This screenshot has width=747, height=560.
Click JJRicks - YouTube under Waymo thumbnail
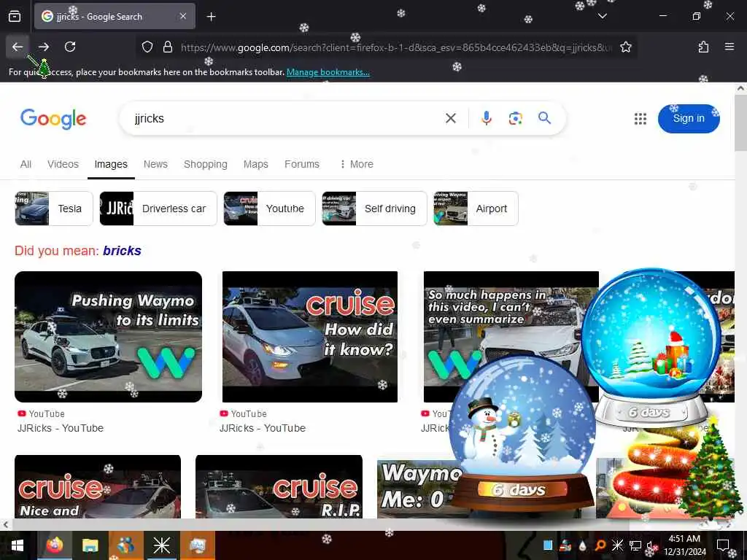pyautogui.click(x=61, y=428)
